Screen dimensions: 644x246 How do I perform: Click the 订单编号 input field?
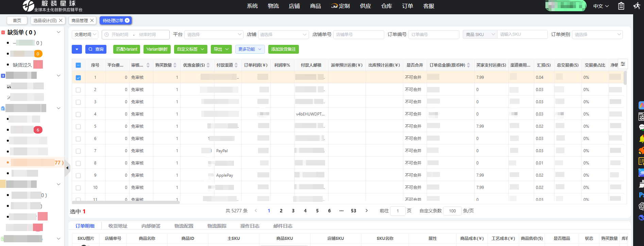(434, 34)
